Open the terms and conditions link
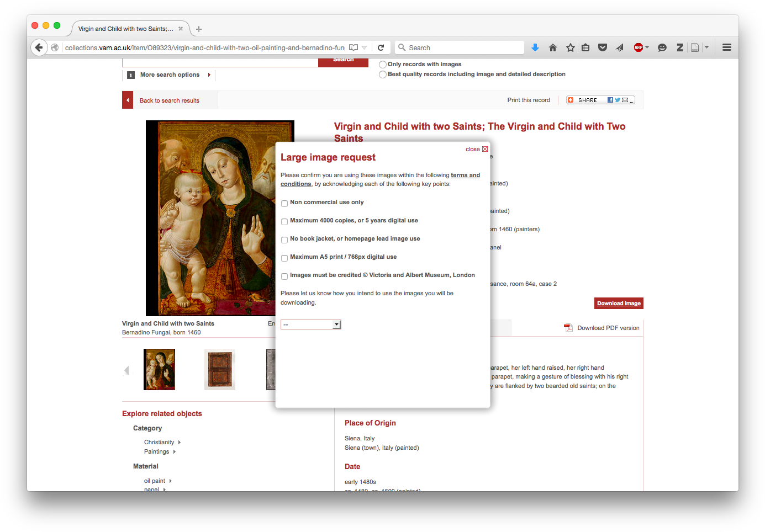Viewport: 765px width, 532px height. click(381, 179)
